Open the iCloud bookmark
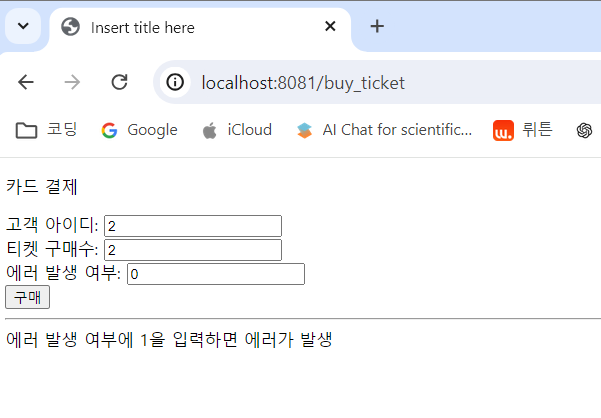601x418 pixels. [237, 130]
